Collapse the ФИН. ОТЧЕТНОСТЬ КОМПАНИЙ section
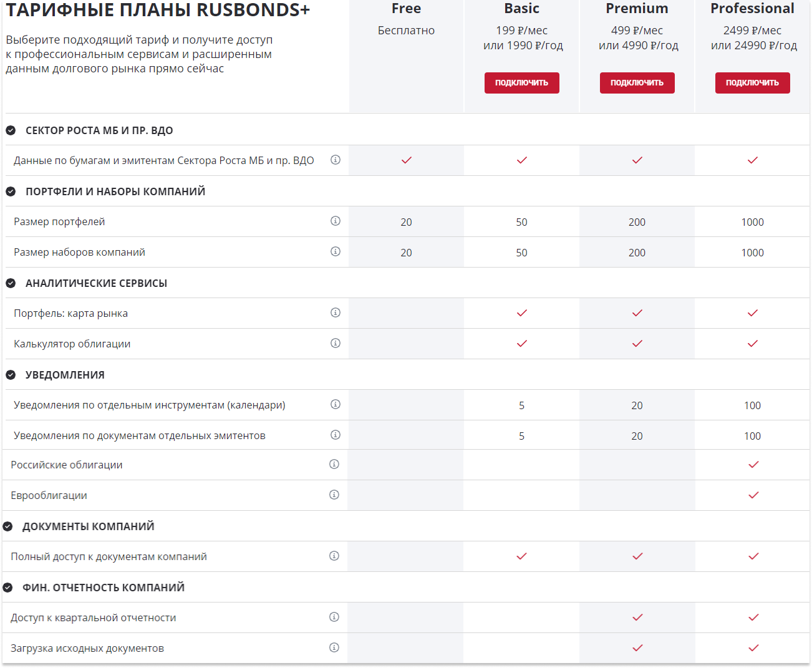The width and height of the screenshot is (812, 668). click(7, 588)
